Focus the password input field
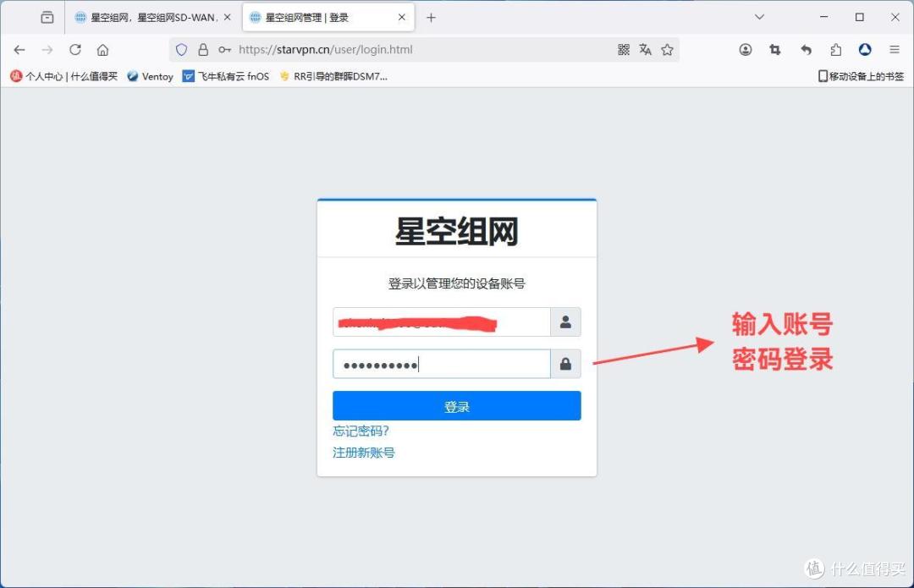 [x=441, y=365]
